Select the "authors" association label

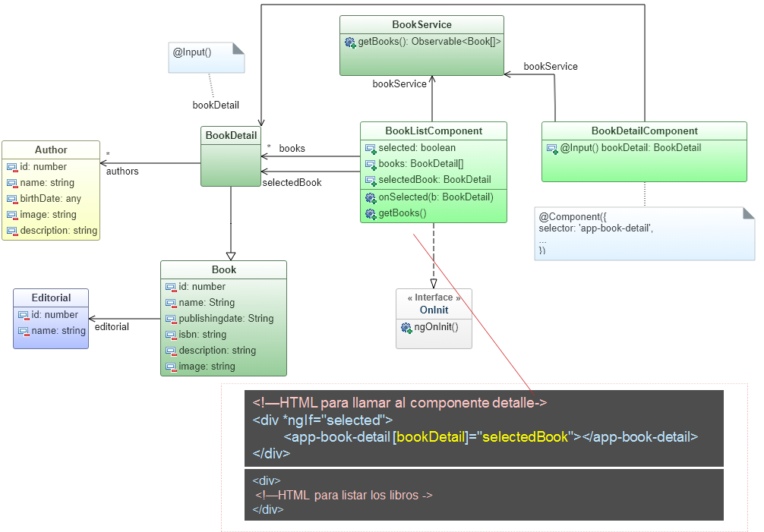point(122,172)
